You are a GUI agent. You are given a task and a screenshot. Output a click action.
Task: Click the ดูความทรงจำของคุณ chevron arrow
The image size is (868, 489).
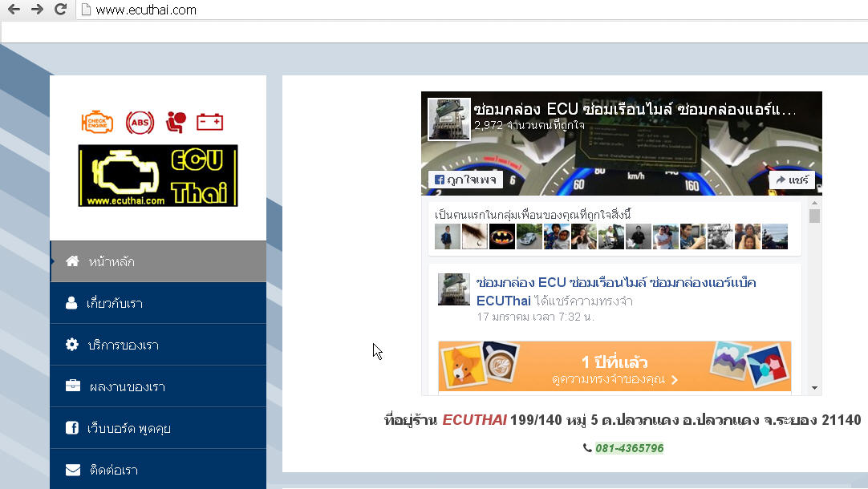674,380
